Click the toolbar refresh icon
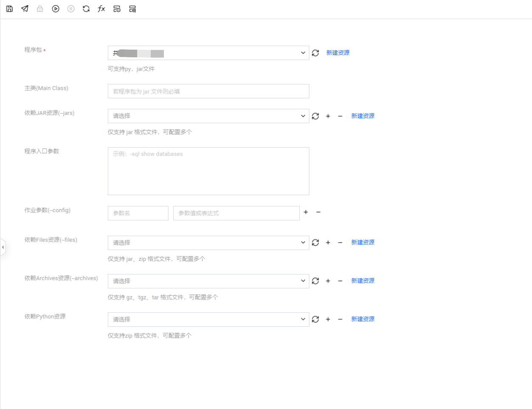This screenshot has width=532, height=409. 86,8
